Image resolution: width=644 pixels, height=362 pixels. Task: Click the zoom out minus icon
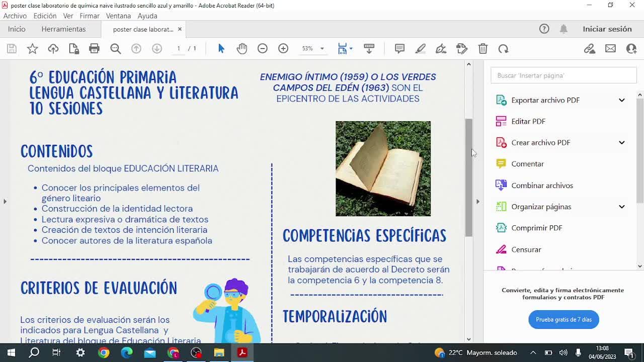pyautogui.click(x=263, y=49)
